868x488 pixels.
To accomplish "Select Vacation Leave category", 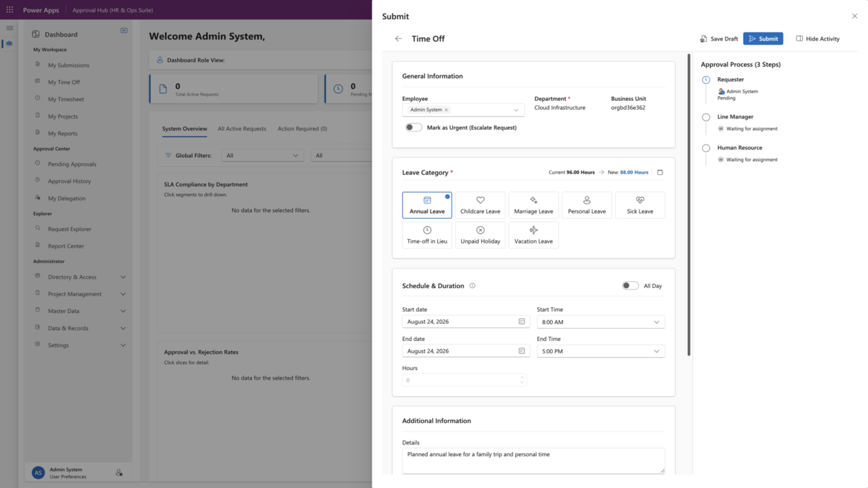I will coord(534,235).
